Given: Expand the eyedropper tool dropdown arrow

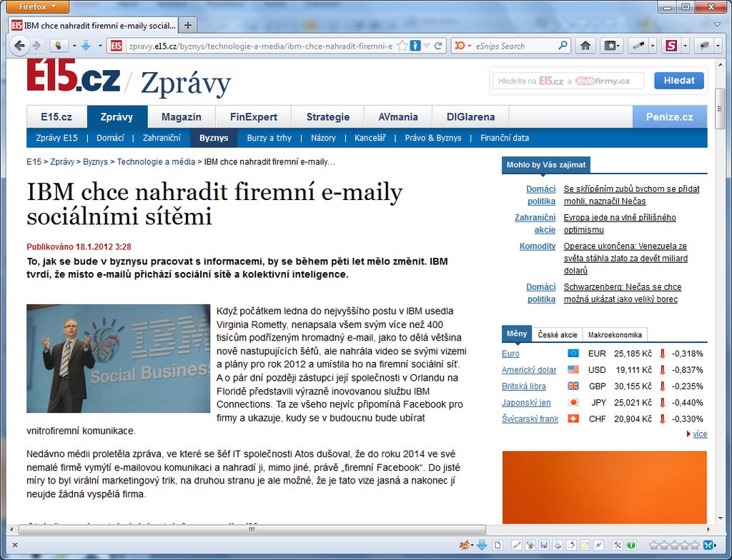Looking at the screenshot, I should point(653,46).
